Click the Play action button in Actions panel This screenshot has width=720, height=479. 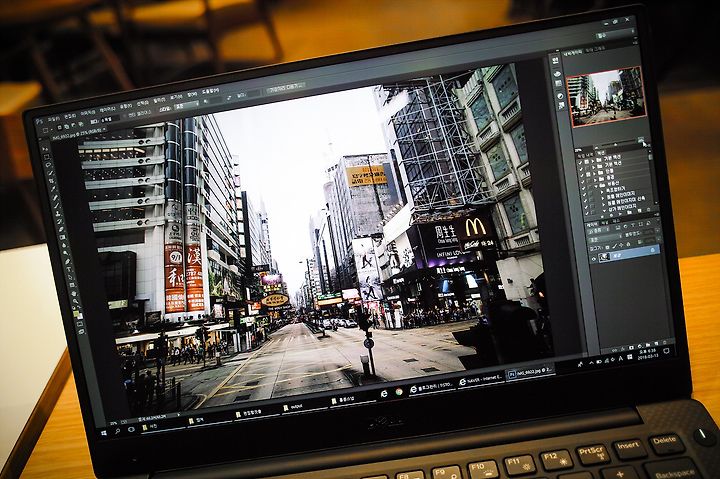[620, 214]
